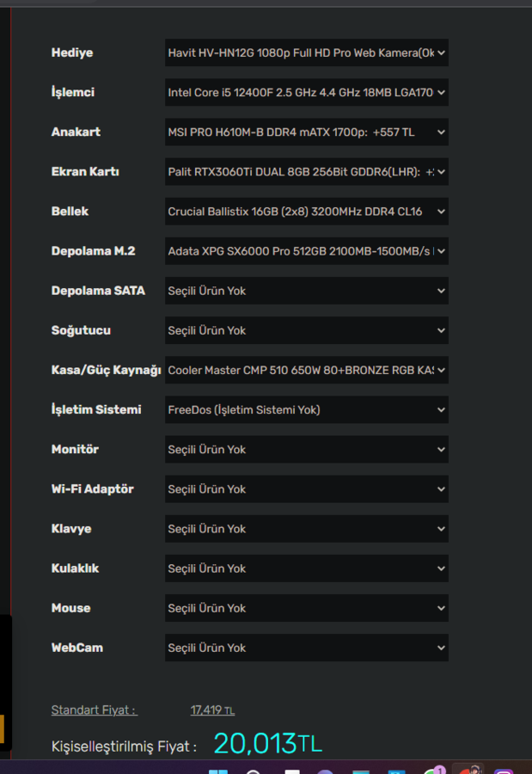Expand the Kulaklık dropdown
The image size is (532, 774).
tap(307, 568)
